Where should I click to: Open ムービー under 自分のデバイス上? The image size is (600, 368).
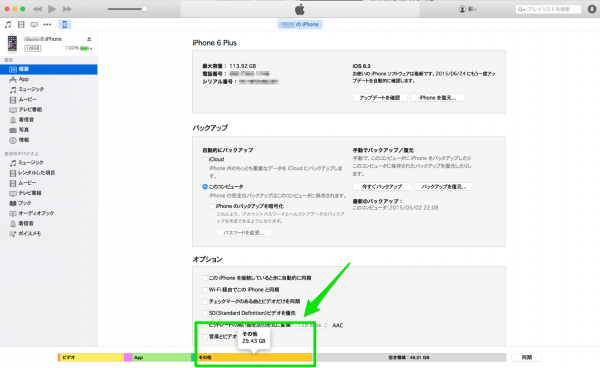pyautogui.click(x=49, y=183)
